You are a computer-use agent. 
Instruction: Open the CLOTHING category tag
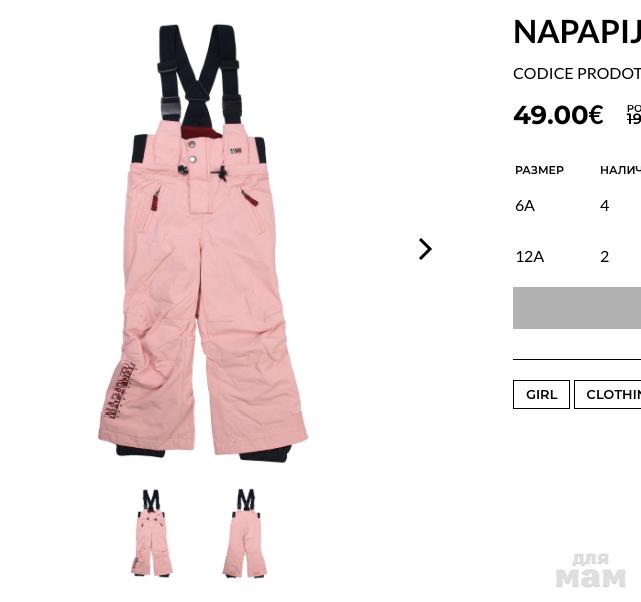(x=607, y=394)
